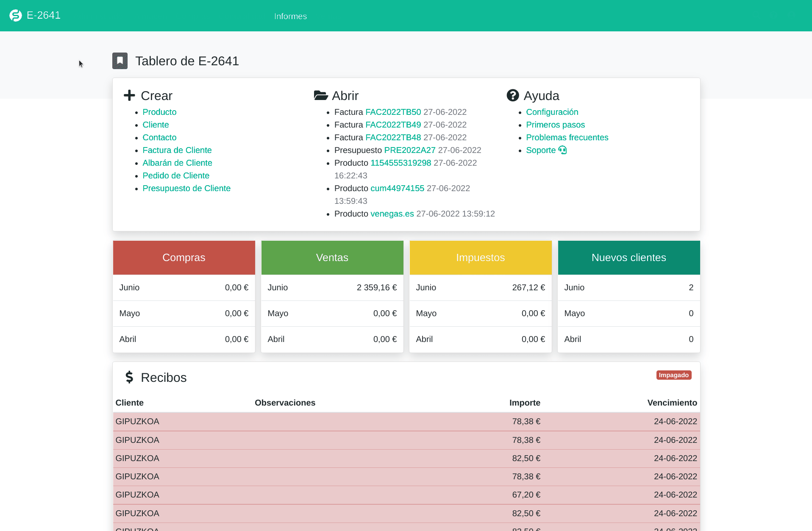Click the plus icon next to Crear
The height and width of the screenshot is (531, 812).
click(129, 95)
